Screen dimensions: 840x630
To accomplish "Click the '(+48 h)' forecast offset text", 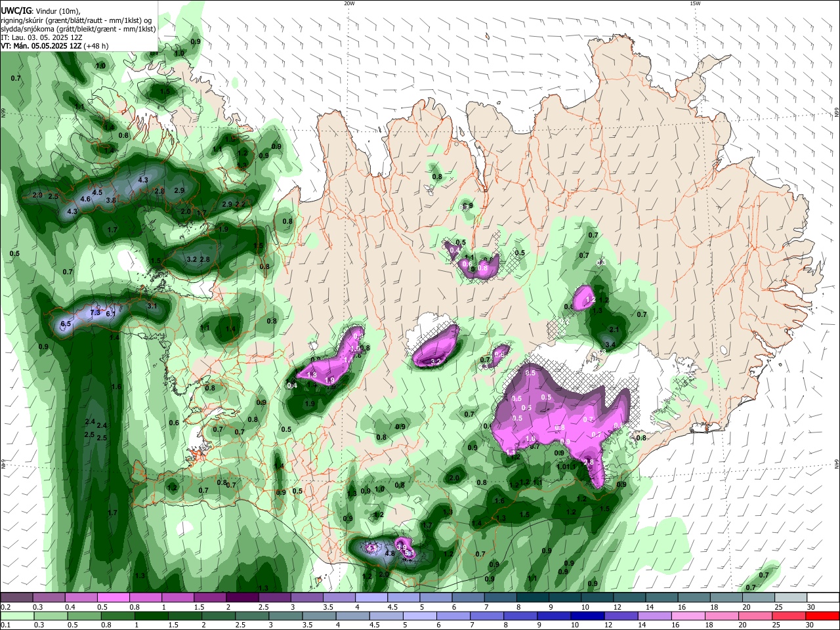I will [x=96, y=46].
